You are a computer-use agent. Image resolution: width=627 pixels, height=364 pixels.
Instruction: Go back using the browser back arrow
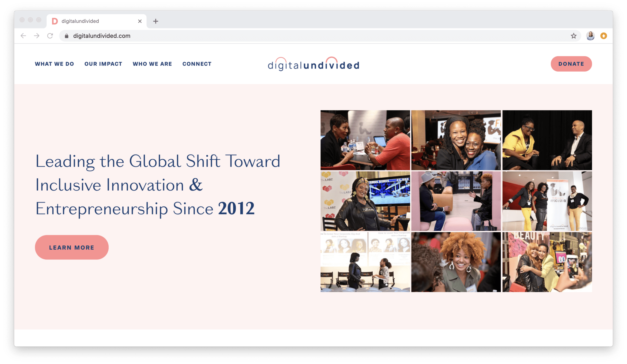click(x=24, y=36)
